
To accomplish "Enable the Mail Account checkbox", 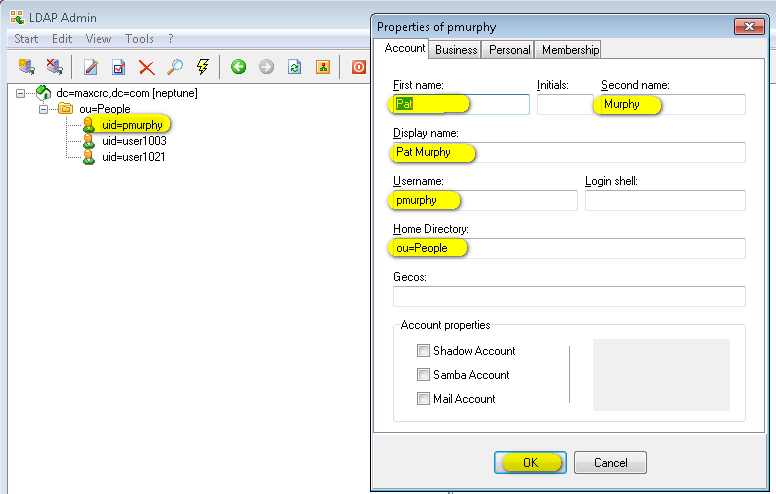I will point(423,398).
